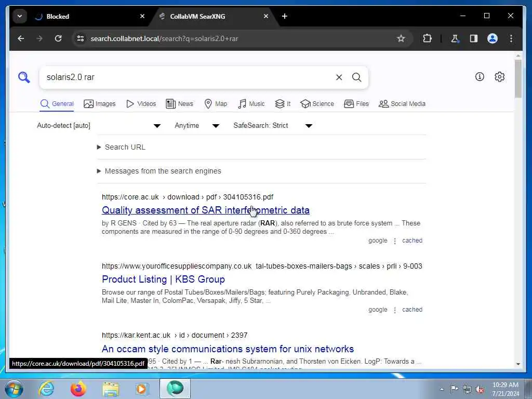The image size is (532, 399).
Task: Click core.ac.uk URL above first result
Action: click(x=188, y=197)
